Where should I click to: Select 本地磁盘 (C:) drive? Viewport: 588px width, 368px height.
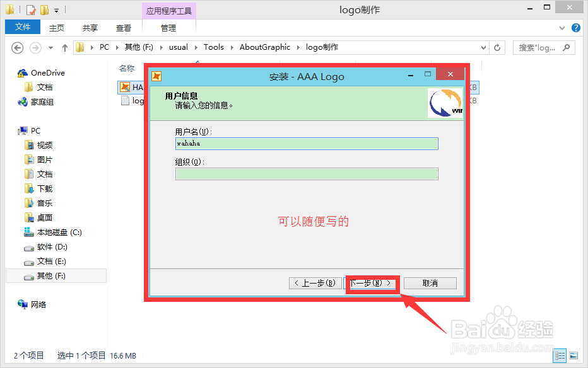tap(53, 233)
